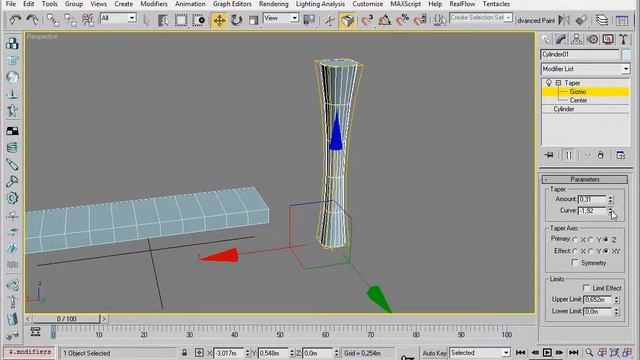
Task: Click the Play Animation button
Action: tap(547, 353)
